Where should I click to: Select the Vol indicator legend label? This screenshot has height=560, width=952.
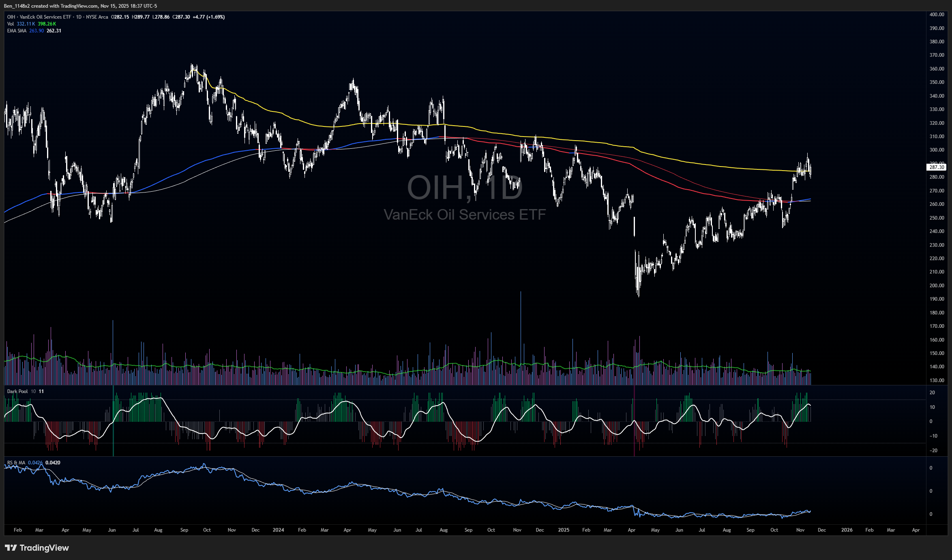(x=11, y=24)
